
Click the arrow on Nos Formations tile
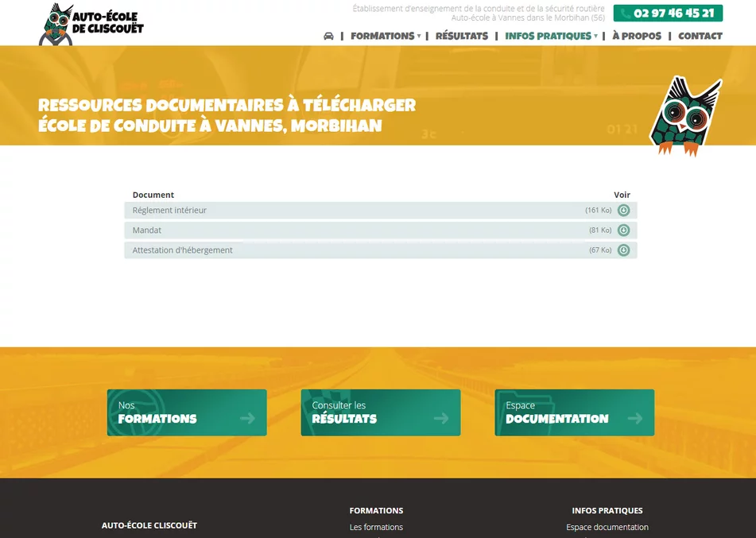[x=247, y=418]
